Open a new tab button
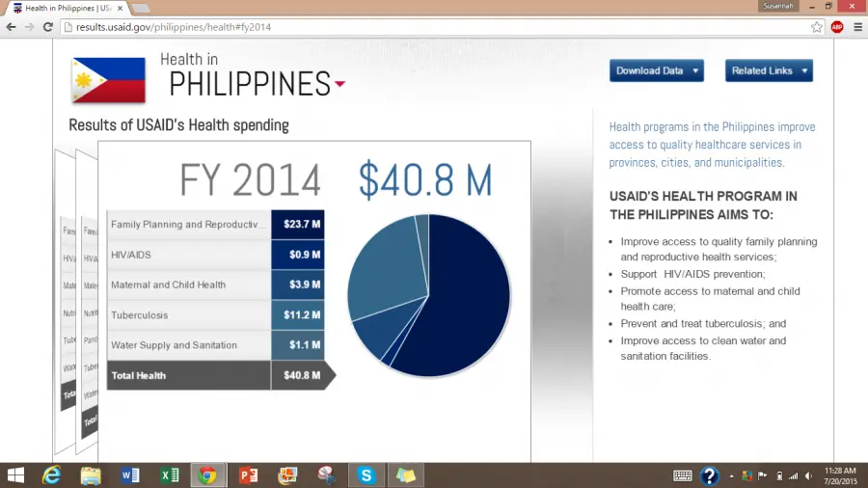 (141, 9)
